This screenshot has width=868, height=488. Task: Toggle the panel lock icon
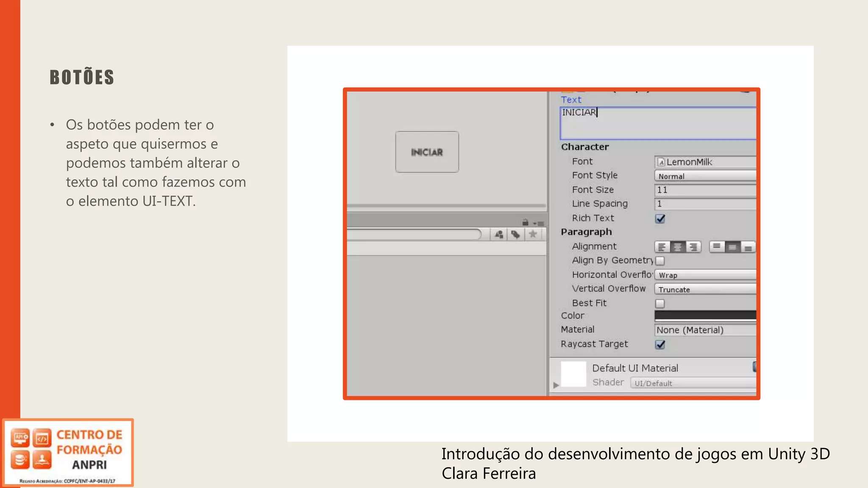[525, 222]
